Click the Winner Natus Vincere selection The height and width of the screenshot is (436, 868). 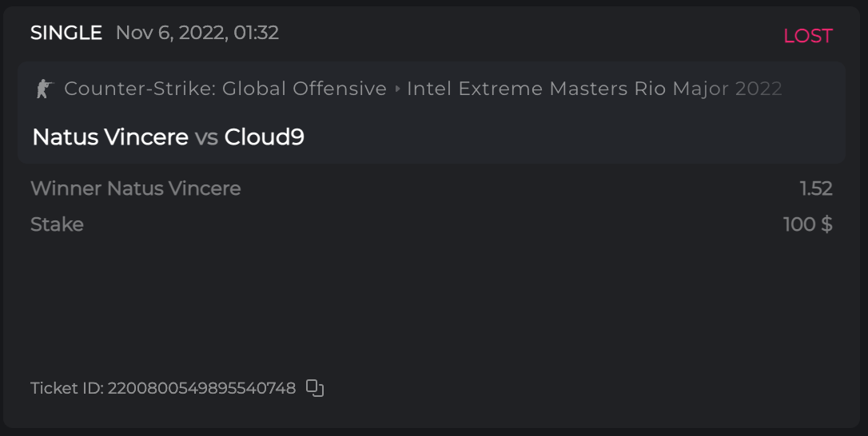[x=135, y=188]
